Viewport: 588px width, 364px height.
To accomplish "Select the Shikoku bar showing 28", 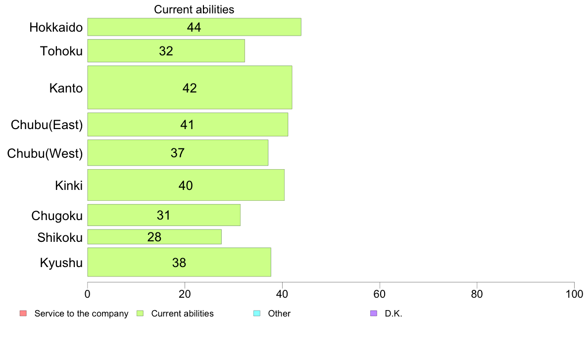I will pos(154,237).
